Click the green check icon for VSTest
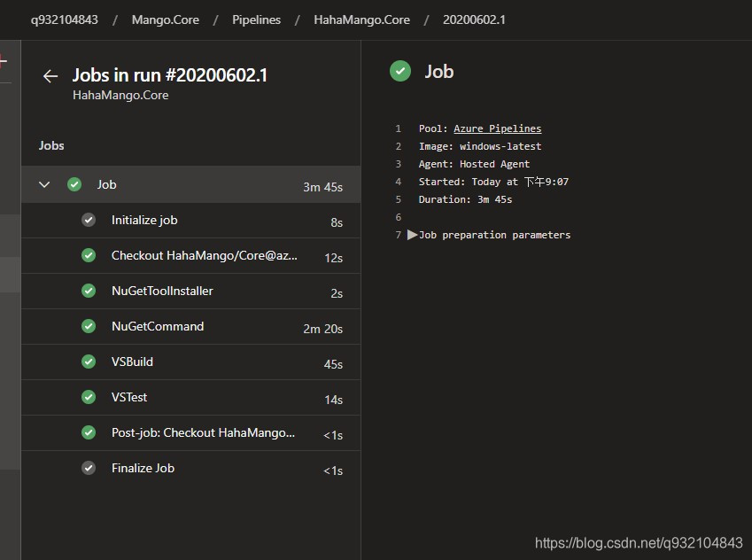Image resolution: width=752 pixels, height=560 pixels. 89,397
